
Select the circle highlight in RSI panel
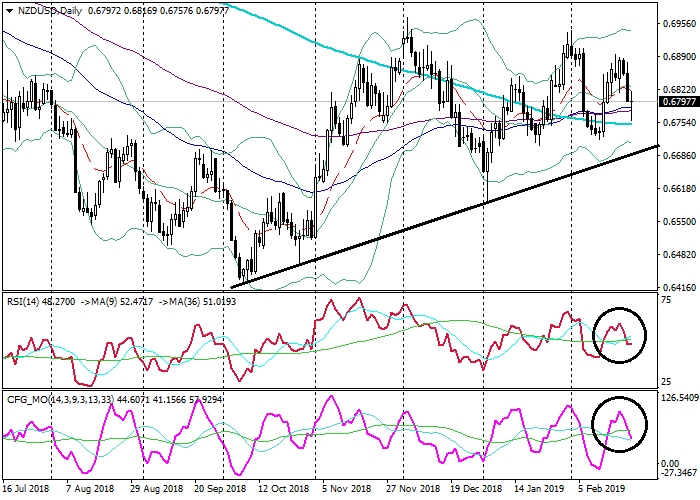tap(620, 335)
